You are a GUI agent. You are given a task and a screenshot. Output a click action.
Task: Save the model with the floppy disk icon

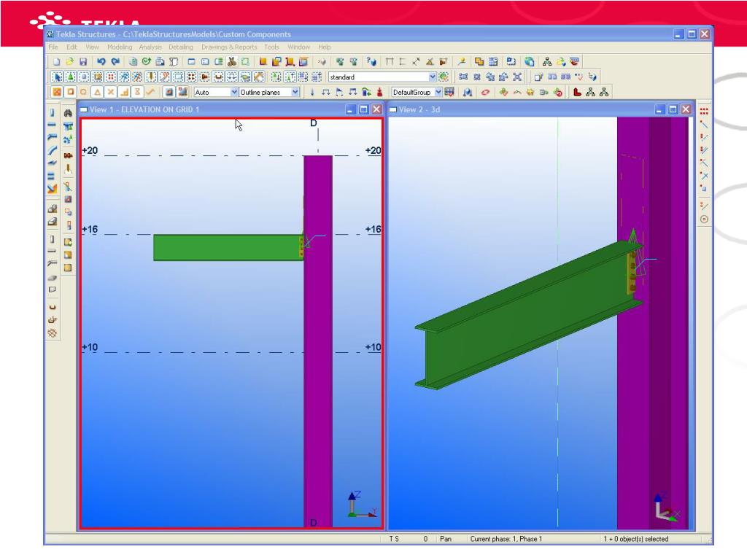pos(83,61)
